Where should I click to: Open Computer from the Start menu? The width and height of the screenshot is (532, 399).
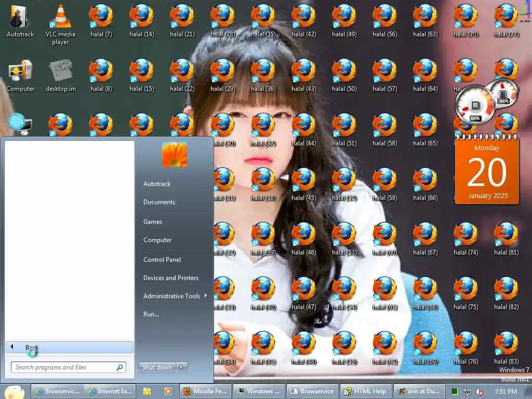[157, 240]
